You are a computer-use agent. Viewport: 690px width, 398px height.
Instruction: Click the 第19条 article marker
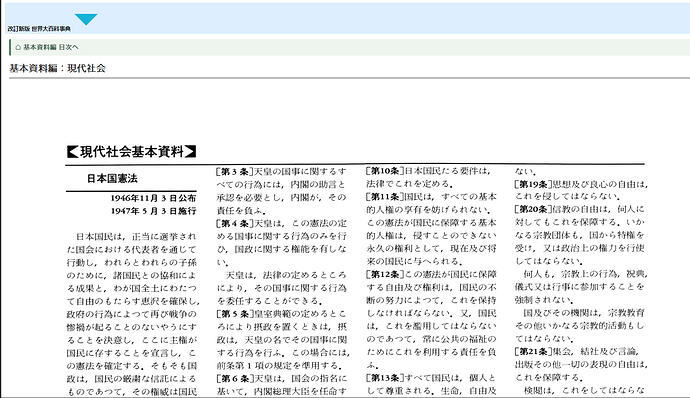(x=534, y=184)
